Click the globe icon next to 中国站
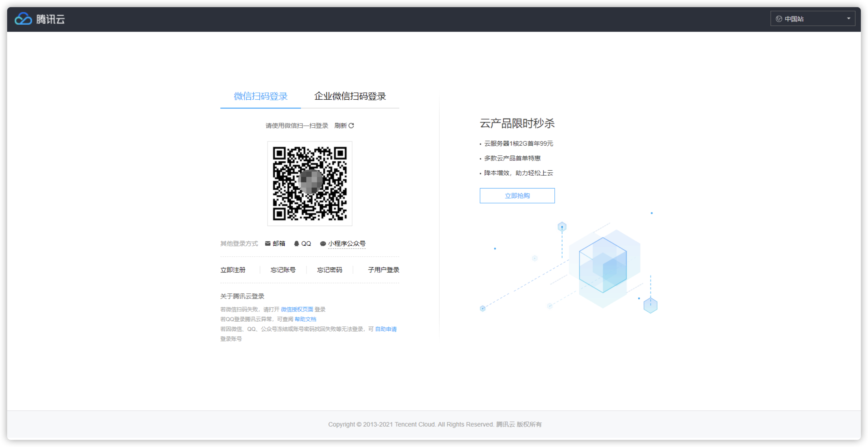This screenshot has width=868, height=447. tap(779, 19)
